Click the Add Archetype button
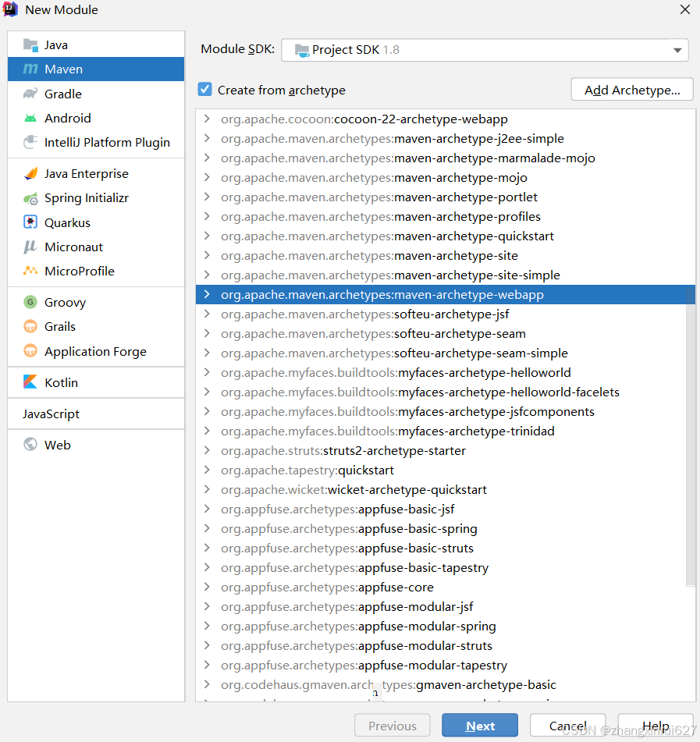700x742 pixels. point(632,90)
